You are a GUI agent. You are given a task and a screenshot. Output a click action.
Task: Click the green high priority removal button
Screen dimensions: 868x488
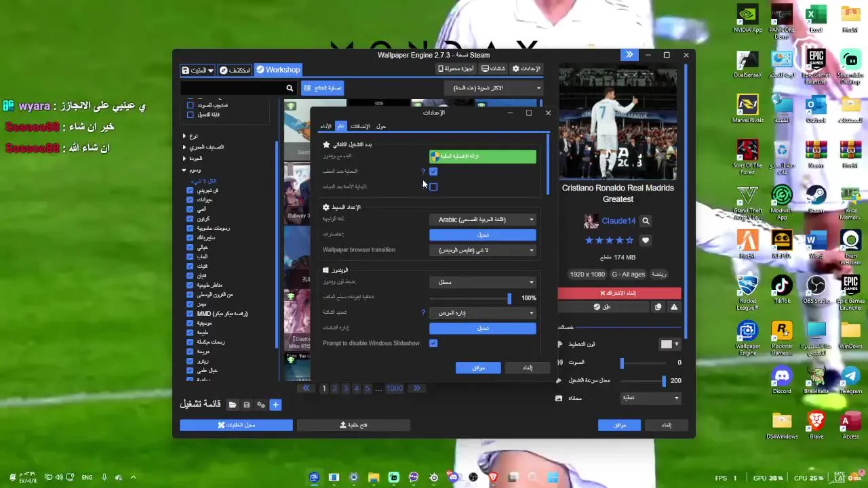[x=483, y=157]
